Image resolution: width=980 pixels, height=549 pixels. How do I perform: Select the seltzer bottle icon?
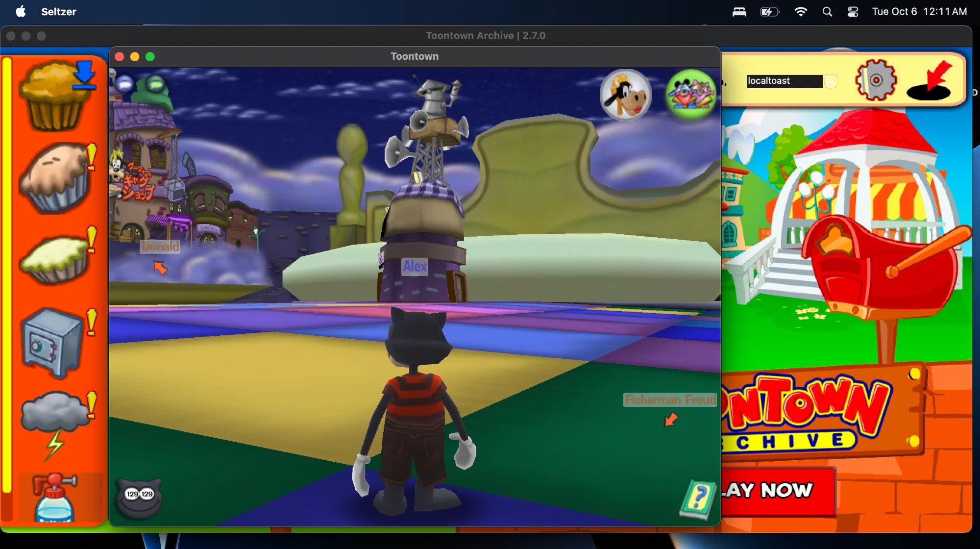click(x=55, y=497)
